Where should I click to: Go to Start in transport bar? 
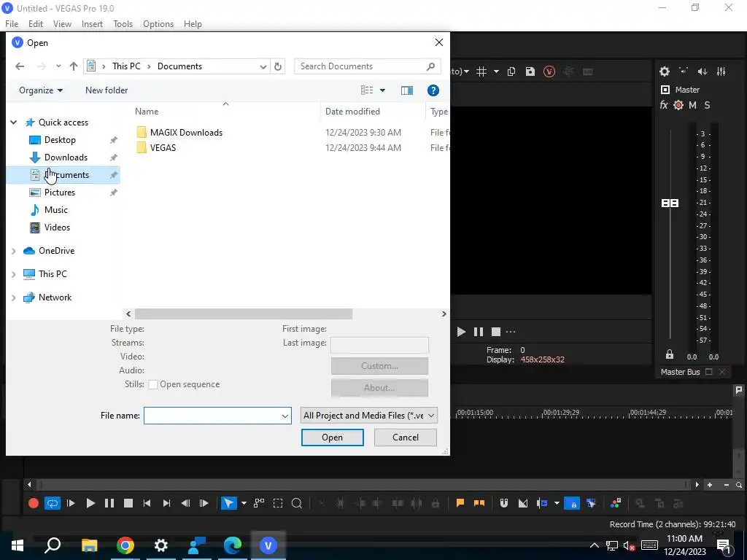[147, 503]
